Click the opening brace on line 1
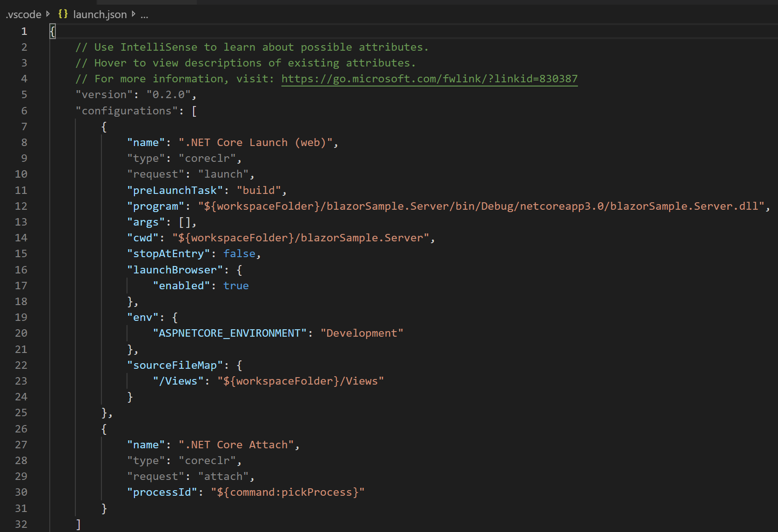 pos(52,31)
